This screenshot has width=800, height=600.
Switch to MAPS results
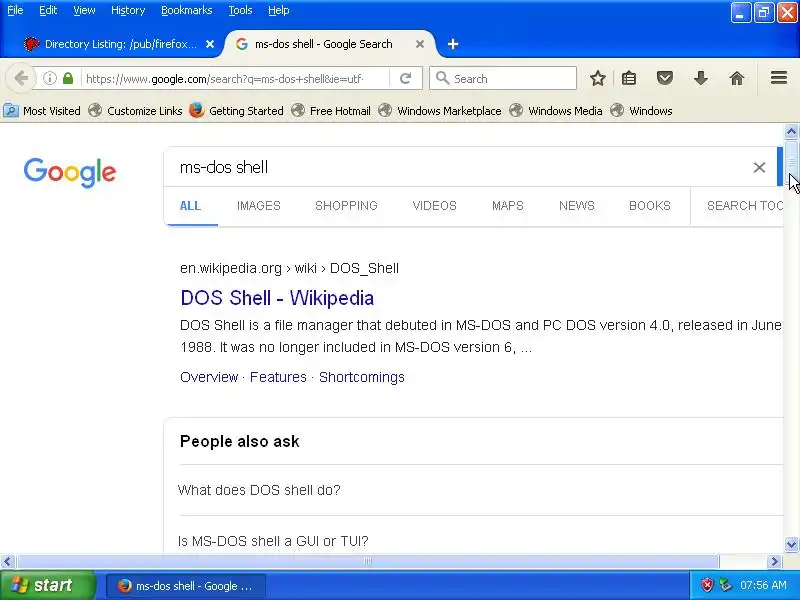(x=508, y=206)
